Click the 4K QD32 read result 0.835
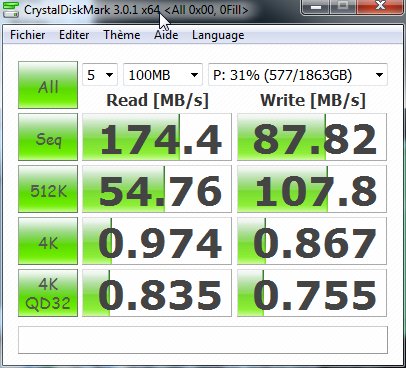The height and width of the screenshot is (368, 406). 157,293
